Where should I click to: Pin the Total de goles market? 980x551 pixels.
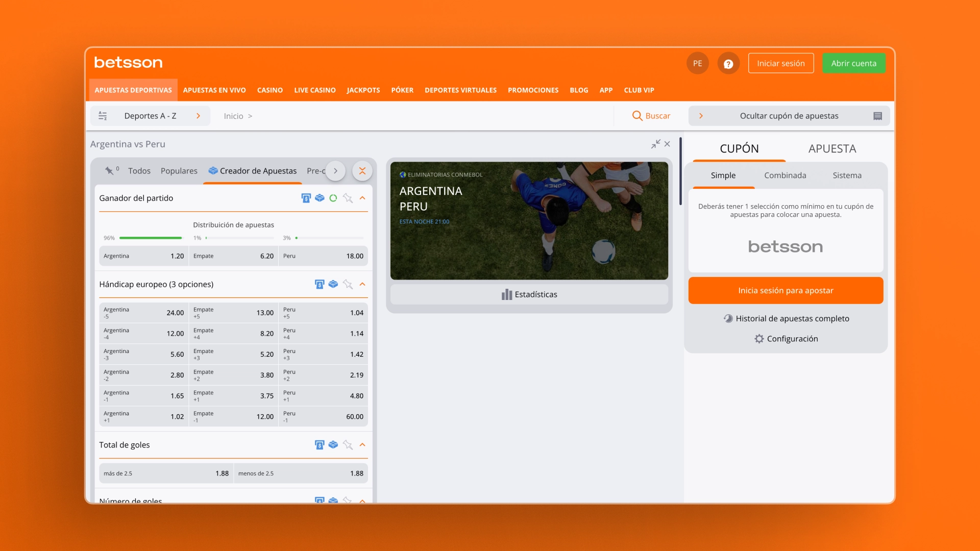[348, 445]
